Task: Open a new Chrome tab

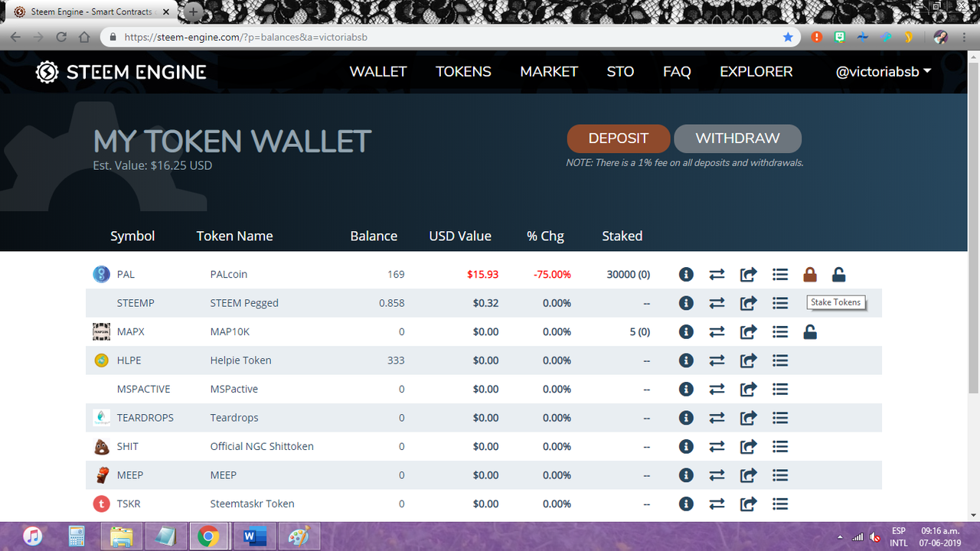Action: pyautogui.click(x=194, y=11)
